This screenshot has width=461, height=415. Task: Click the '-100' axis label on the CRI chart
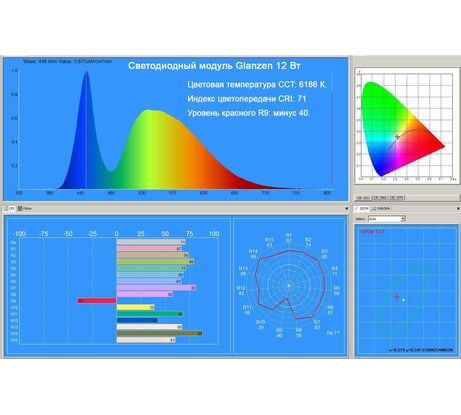[x=19, y=234]
